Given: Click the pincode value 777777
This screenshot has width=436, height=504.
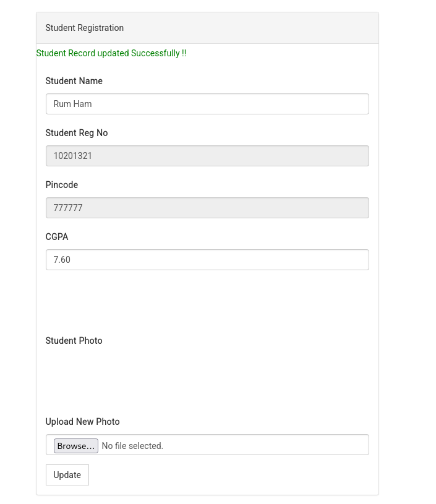Looking at the screenshot, I should coord(68,208).
